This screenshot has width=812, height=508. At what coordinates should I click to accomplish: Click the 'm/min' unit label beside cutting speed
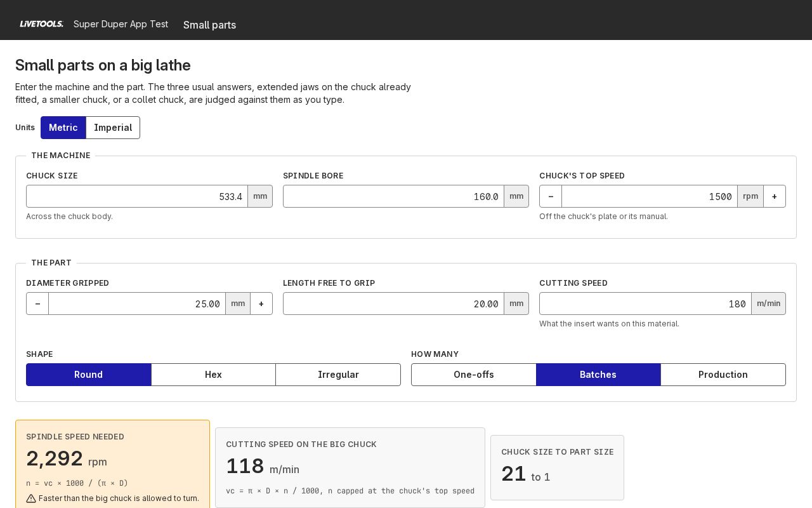pyautogui.click(x=768, y=304)
